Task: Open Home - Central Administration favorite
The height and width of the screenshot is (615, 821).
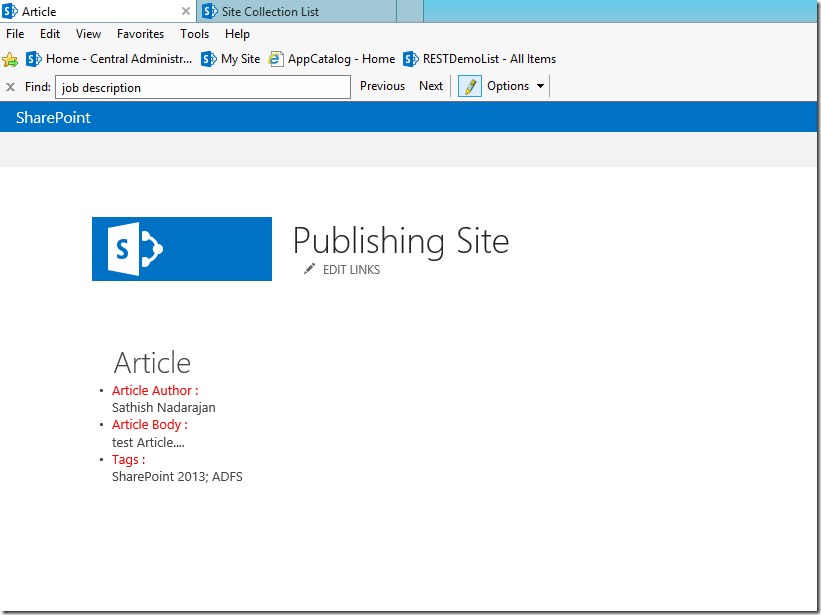Action: click(x=109, y=59)
